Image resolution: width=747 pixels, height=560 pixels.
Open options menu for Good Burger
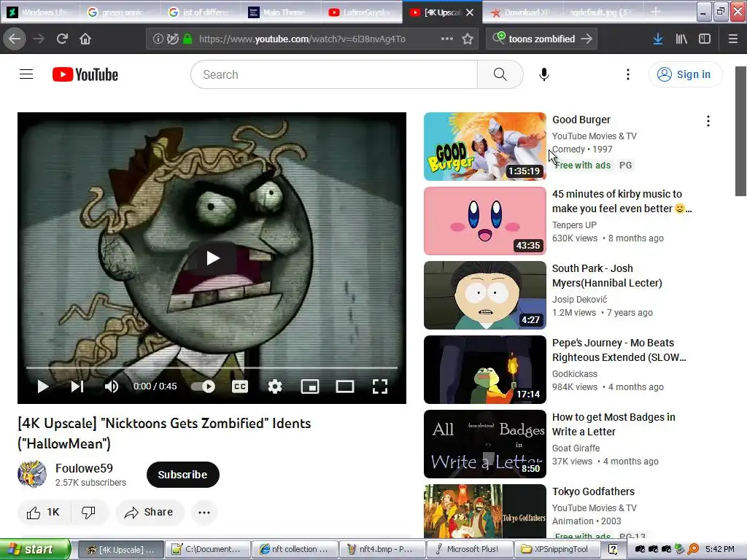[708, 121]
